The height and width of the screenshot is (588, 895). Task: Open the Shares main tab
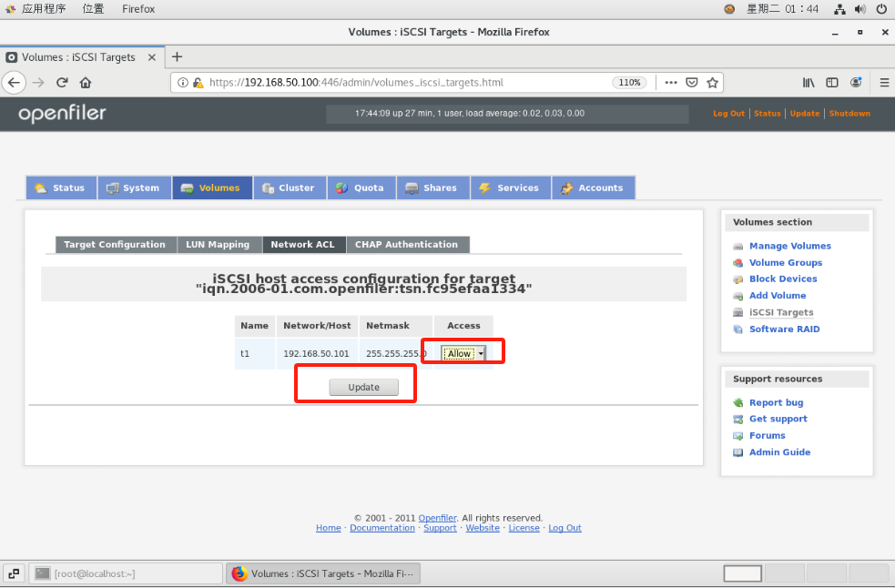(x=432, y=188)
